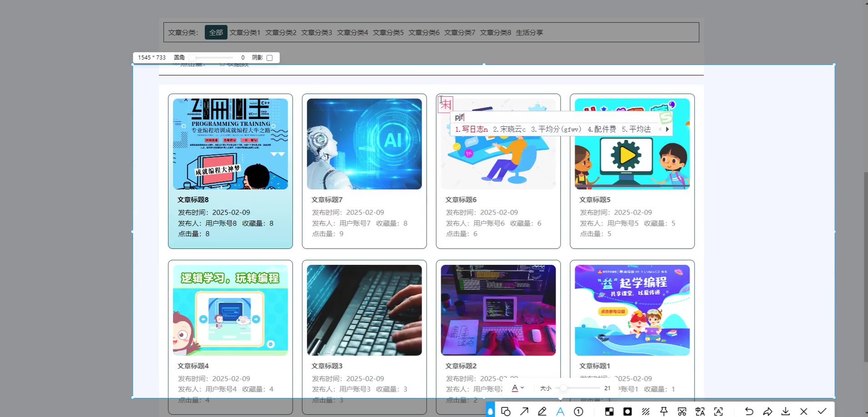Filter by 生活分享 category
Screen dimensions: 868x417
click(529, 32)
